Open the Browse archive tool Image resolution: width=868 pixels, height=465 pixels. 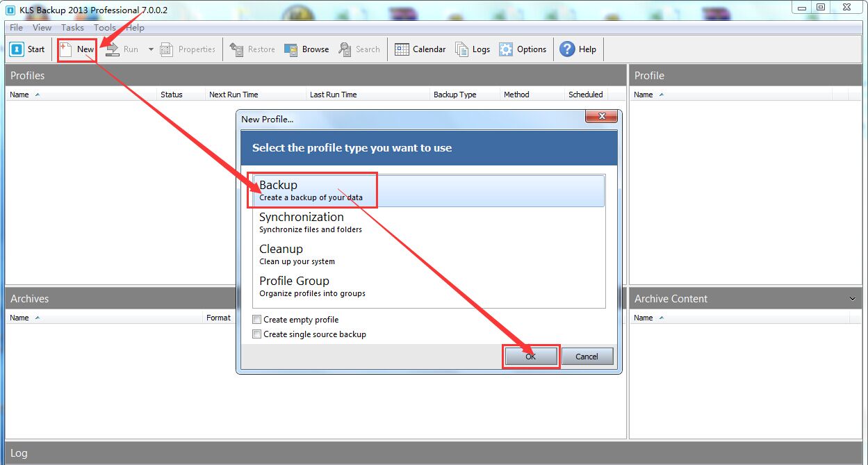(x=291, y=49)
